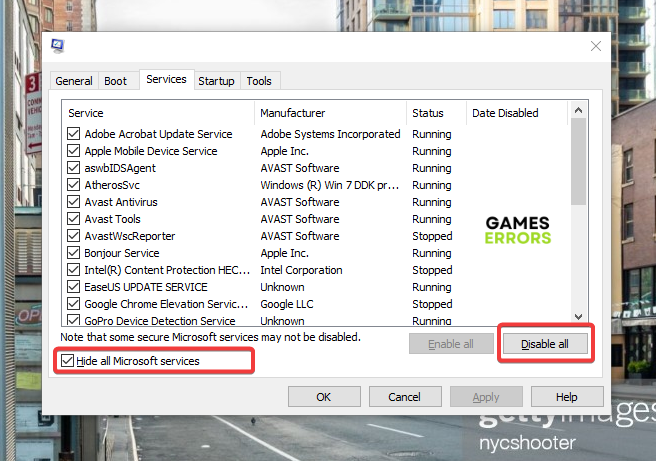This screenshot has width=656, height=461.
Task: Toggle the Apple Mobile Device Service checkbox
Action: point(74,151)
